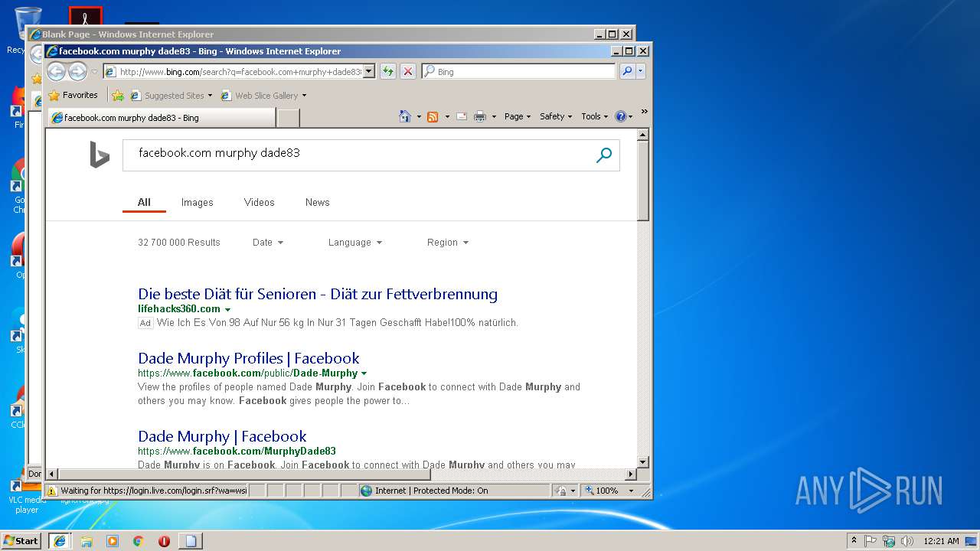980x551 pixels.
Task: Expand the address bar URL dropdown
Action: pos(368,71)
